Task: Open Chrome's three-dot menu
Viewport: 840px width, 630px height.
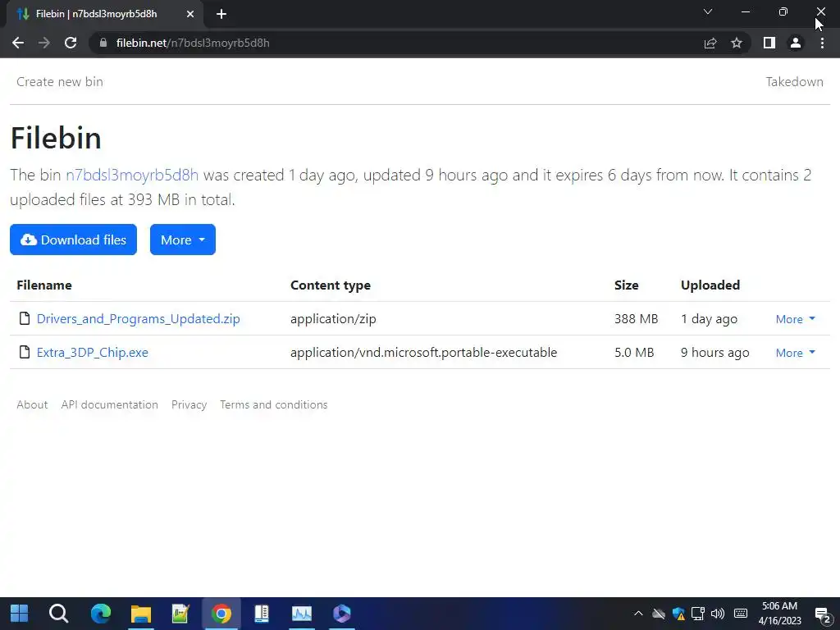Action: coord(822,43)
